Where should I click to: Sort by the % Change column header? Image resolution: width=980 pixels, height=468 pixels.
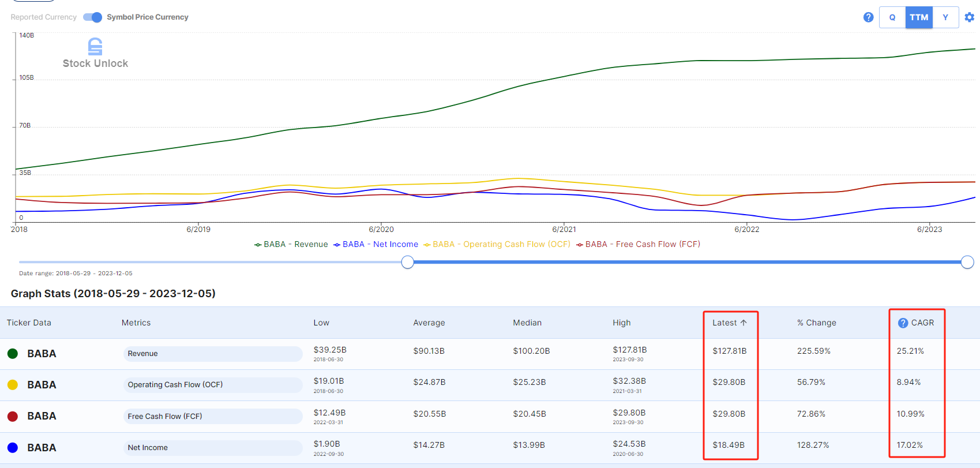817,323
